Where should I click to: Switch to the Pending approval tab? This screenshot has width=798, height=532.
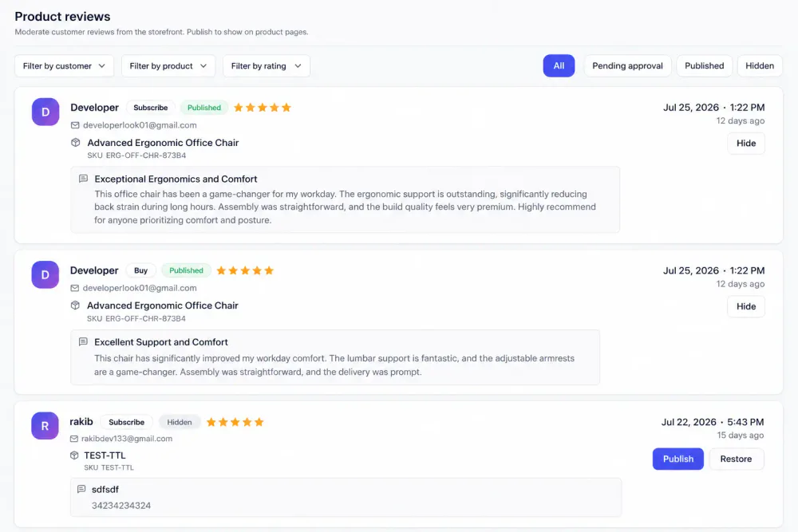pyautogui.click(x=627, y=65)
